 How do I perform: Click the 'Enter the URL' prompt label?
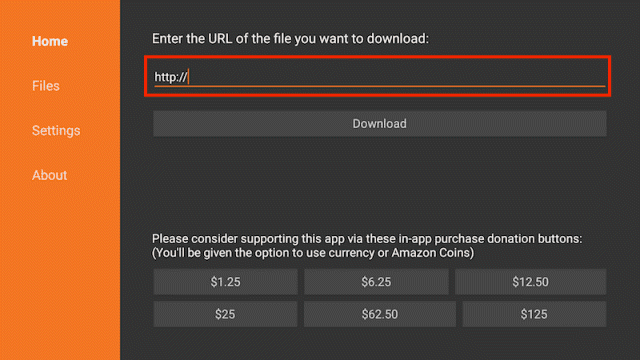coord(290,39)
